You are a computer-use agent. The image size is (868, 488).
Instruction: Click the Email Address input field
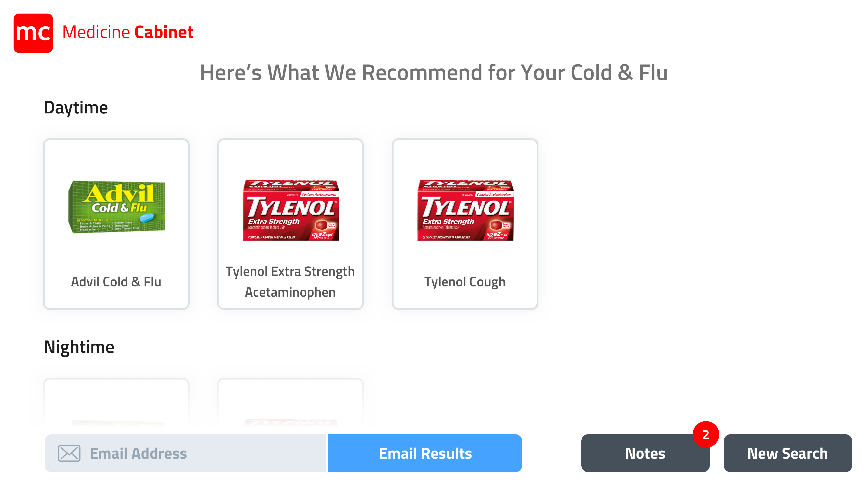pos(186,453)
